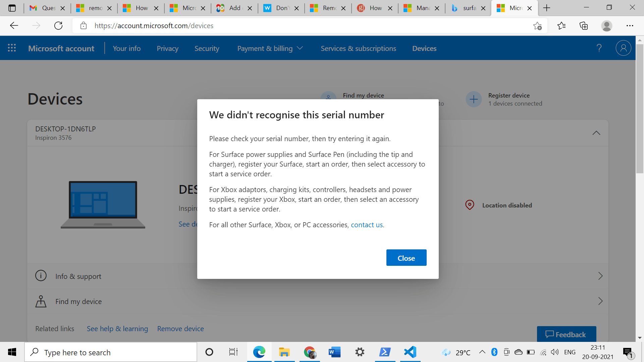The width and height of the screenshot is (644, 362).
Task: Click the help question mark icon
Action: (x=599, y=48)
